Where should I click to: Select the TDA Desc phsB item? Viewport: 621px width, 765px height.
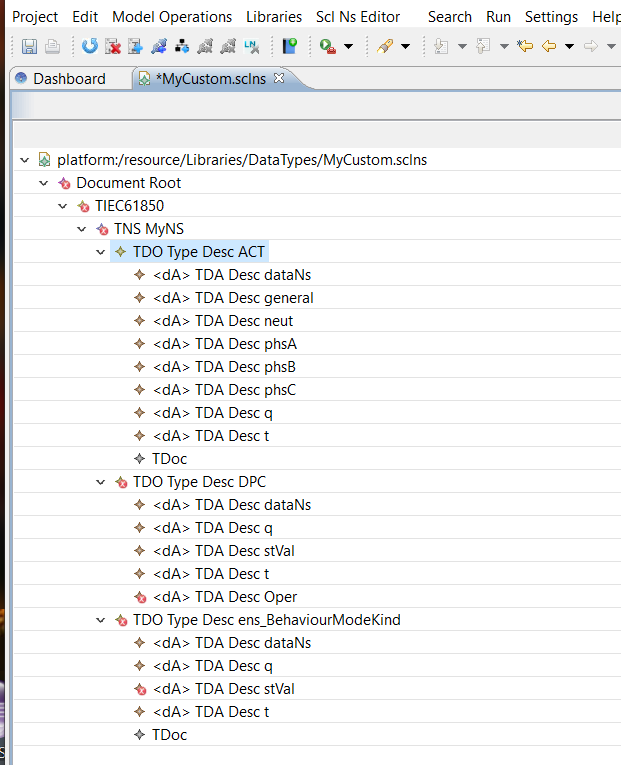224,367
